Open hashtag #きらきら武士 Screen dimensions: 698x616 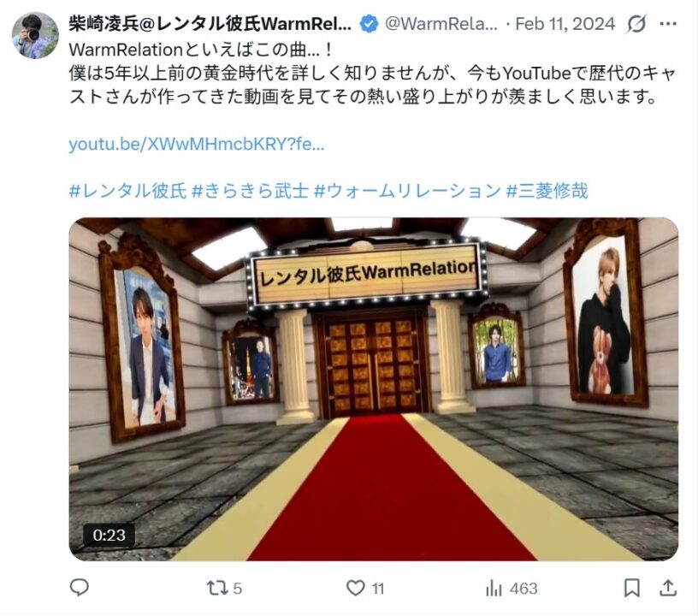[x=250, y=191]
